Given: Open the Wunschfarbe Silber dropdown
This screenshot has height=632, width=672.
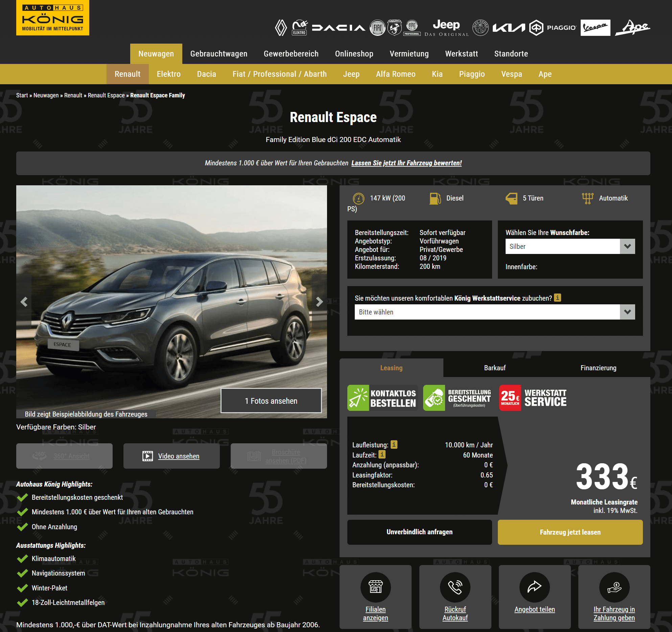Looking at the screenshot, I should (570, 247).
